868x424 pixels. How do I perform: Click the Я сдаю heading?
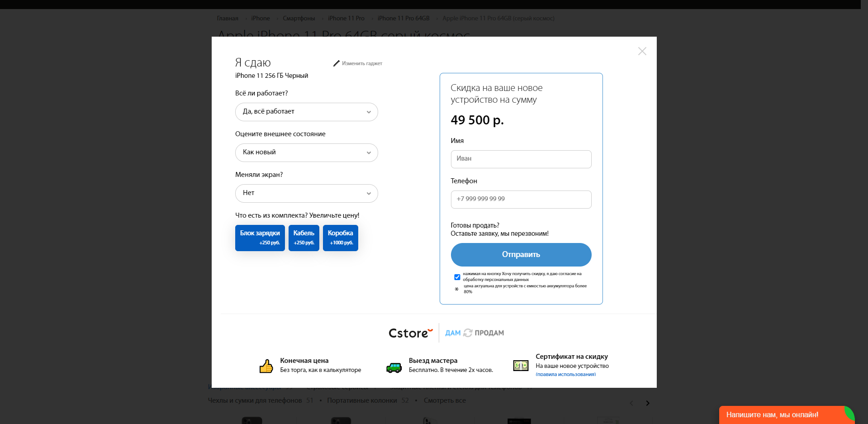[253, 62]
